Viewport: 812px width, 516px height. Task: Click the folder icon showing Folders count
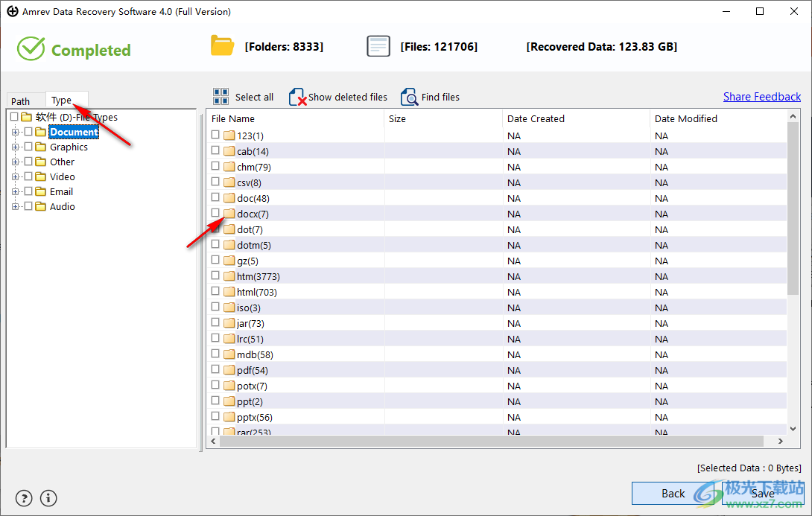[x=223, y=45]
